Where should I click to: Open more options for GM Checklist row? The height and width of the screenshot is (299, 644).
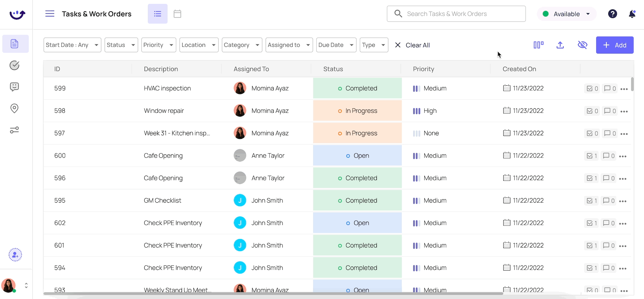pos(623,201)
